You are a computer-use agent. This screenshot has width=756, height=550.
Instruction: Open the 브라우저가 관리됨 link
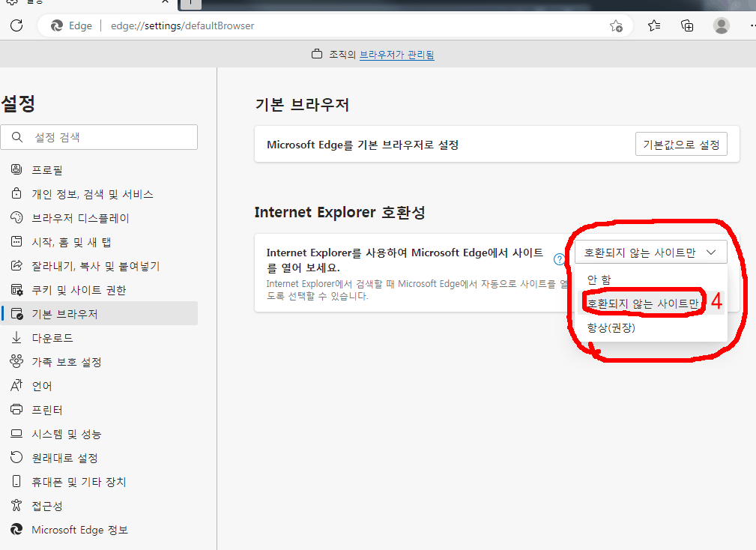[x=397, y=55]
